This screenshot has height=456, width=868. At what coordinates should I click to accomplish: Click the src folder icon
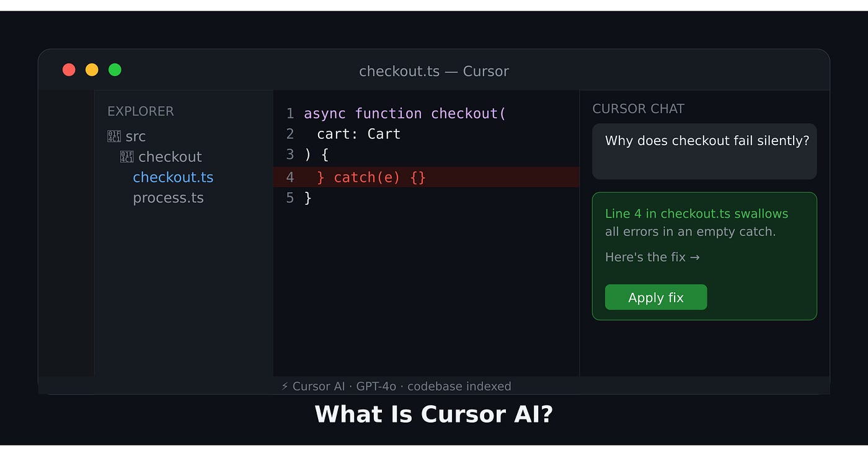point(114,136)
